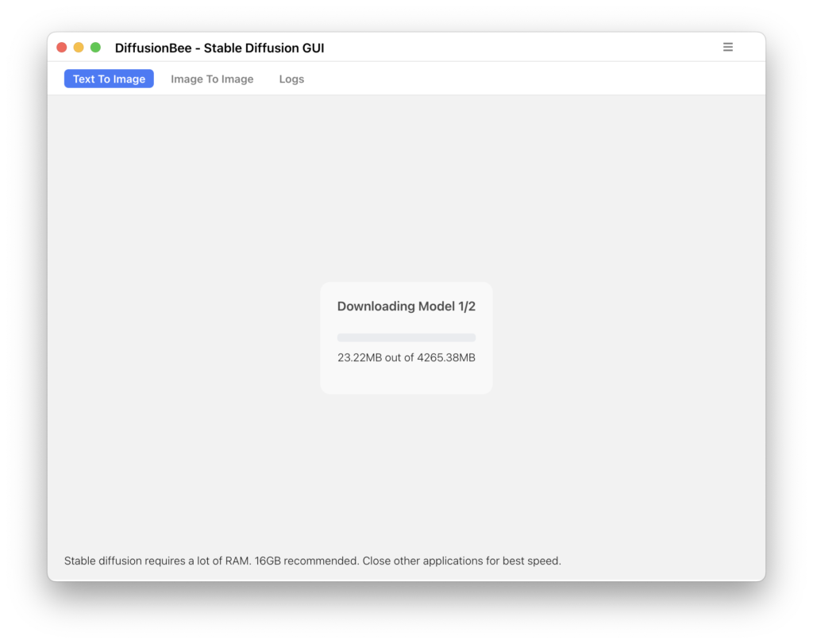Open the hamburger menu icon
The image size is (813, 644).
click(727, 47)
